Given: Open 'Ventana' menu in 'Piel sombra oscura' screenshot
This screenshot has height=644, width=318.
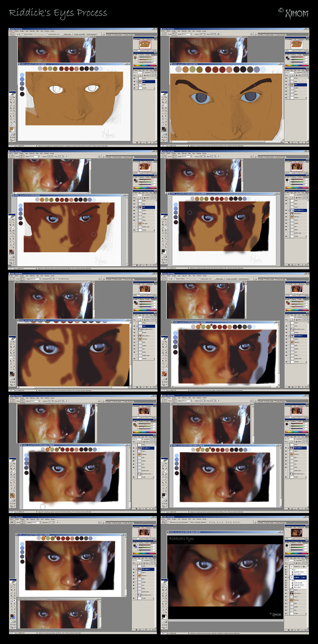Looking at the screenshot, I should tap(199, 153).
